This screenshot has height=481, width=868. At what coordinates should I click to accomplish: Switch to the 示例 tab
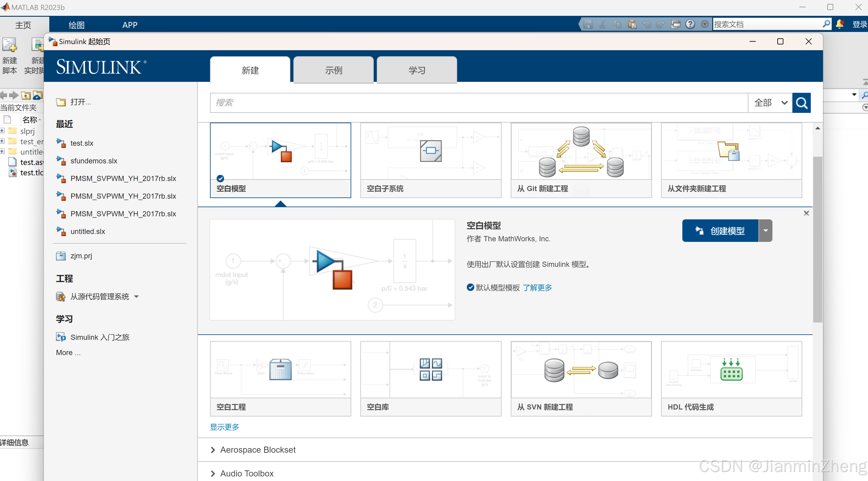pyautogui.click(x=333, y=70)
